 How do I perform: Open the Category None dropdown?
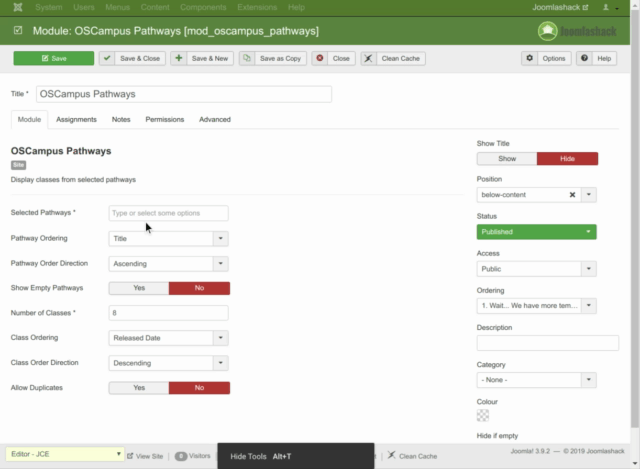pos(536,380)
